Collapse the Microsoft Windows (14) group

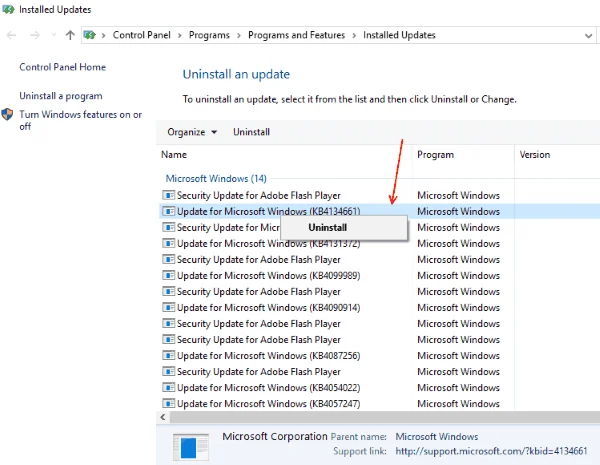(216, 178)
